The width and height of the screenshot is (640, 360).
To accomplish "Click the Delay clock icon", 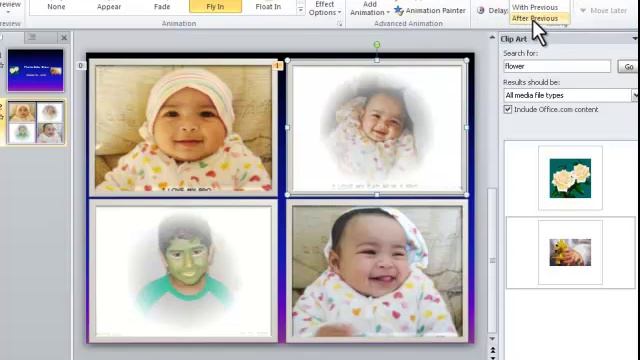I will click(x=481, y=11).
